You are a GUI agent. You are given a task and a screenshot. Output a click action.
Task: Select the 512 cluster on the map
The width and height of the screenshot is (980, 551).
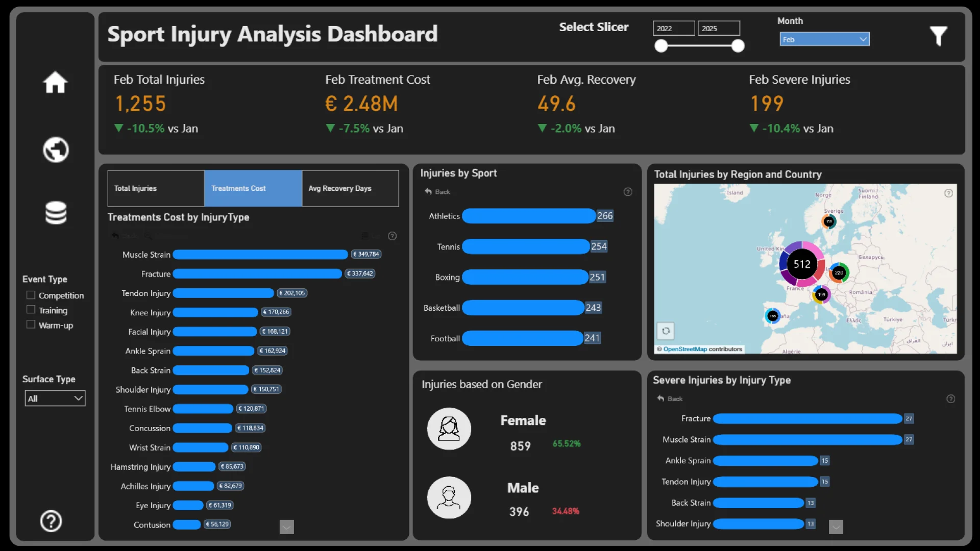point(801,264)
